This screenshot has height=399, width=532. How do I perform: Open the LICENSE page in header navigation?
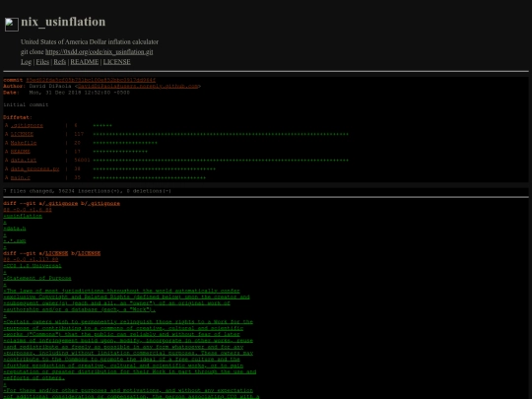pos(116,62)
